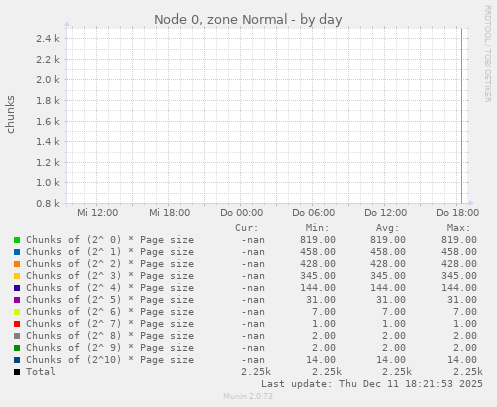Click the 'Mi 18:00' time axis label
Image resolution: width=497 pixels, height=407 pixels.
[x=169, y=213]
